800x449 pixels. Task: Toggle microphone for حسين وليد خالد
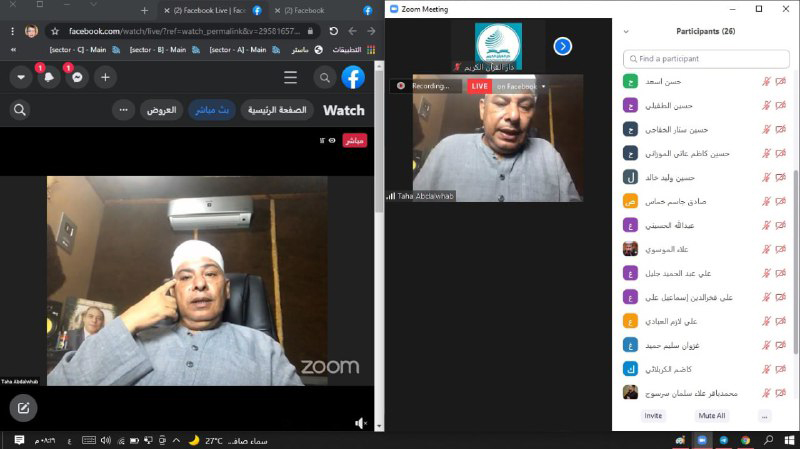pos(766,178)
